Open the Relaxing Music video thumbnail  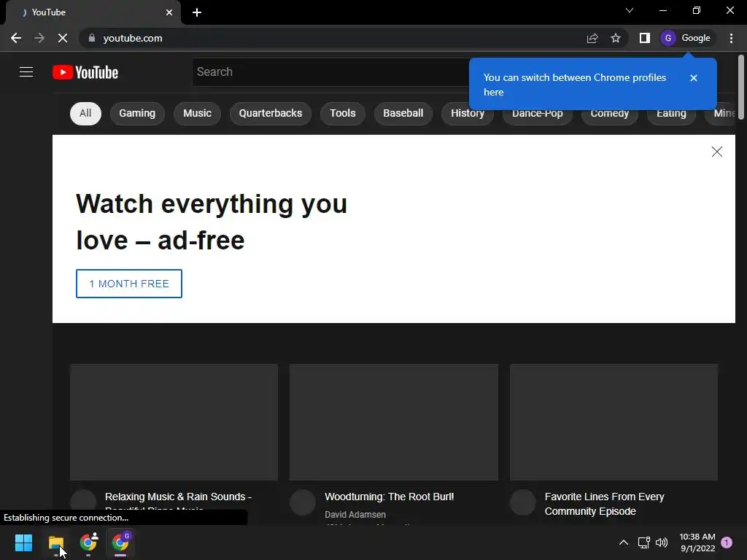tap(174, 422)
